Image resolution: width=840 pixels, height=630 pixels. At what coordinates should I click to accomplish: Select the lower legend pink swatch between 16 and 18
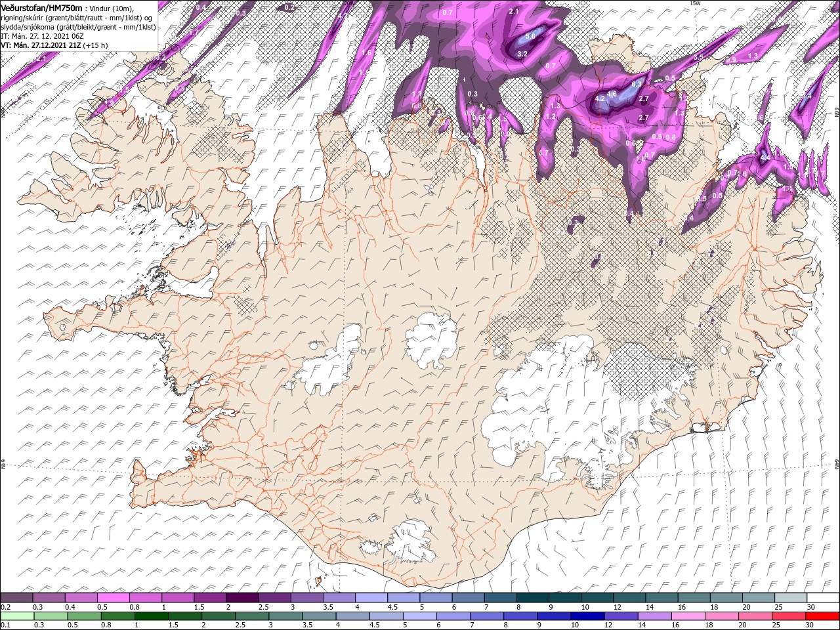coord(688,616)
